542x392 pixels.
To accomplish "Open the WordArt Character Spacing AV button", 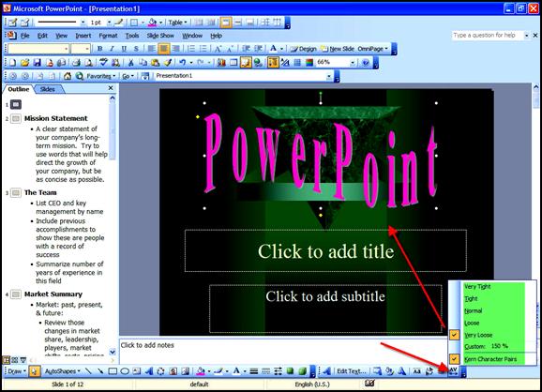I will (453, 371).
